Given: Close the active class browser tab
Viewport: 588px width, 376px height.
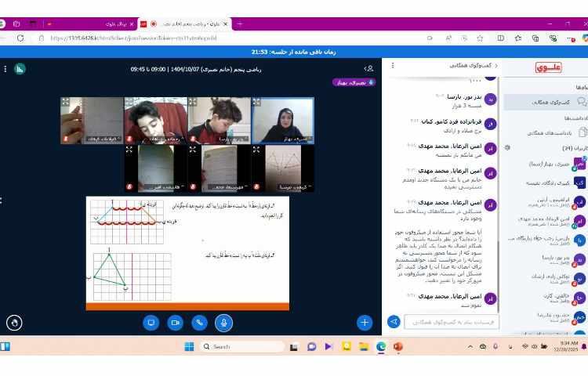Looking at the screenshot, I should point(225,24).
